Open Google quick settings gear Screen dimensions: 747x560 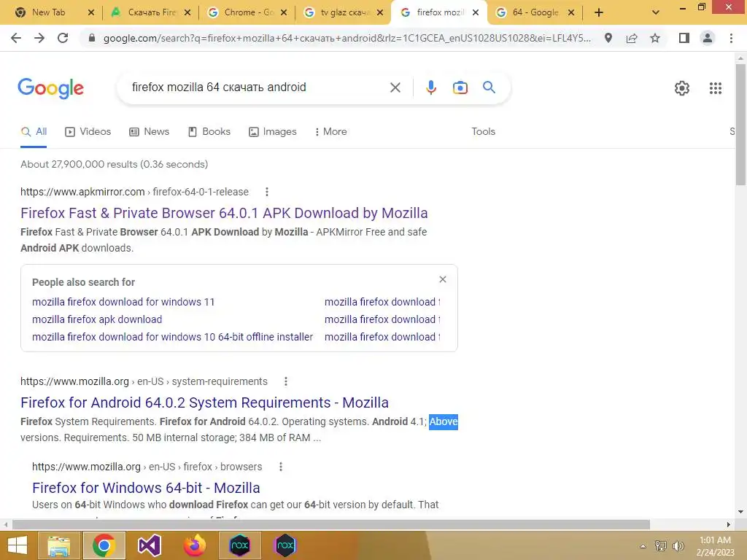(x=682, y=88)
